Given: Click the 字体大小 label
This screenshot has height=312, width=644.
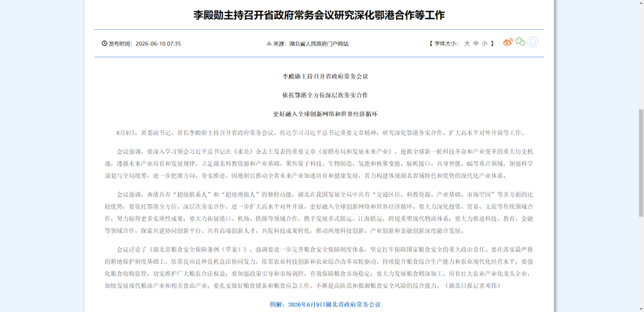Looking at the screenshot, I should coord(447,44).
